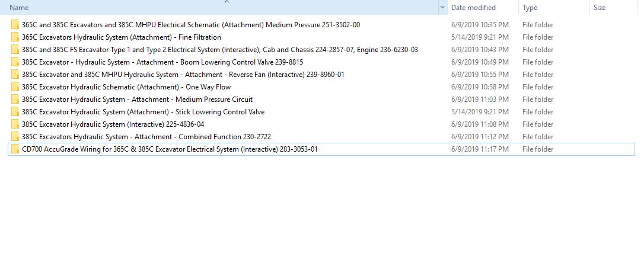Viewport: 644px width, 263px height.
Task: Select Hydraulic Schematic One Way Flow folder name
Action: (x=126, y=87)
